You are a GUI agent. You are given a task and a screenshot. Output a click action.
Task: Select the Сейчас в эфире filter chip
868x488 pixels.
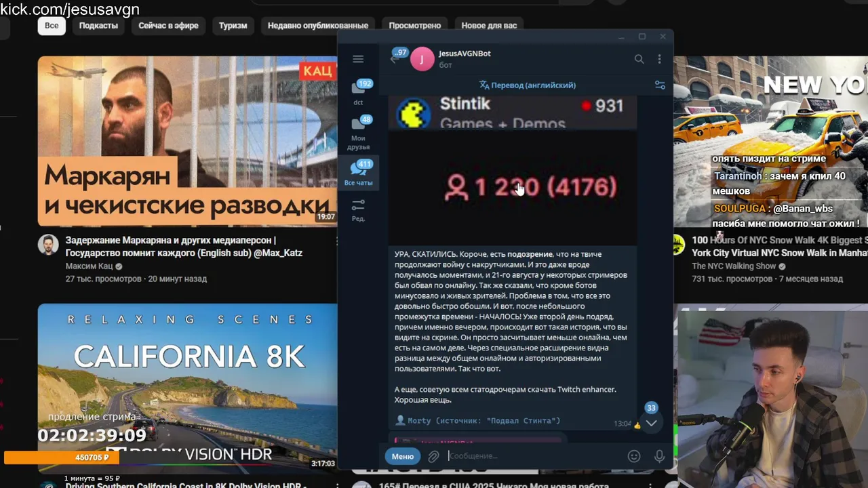click(x=168, y=26)
